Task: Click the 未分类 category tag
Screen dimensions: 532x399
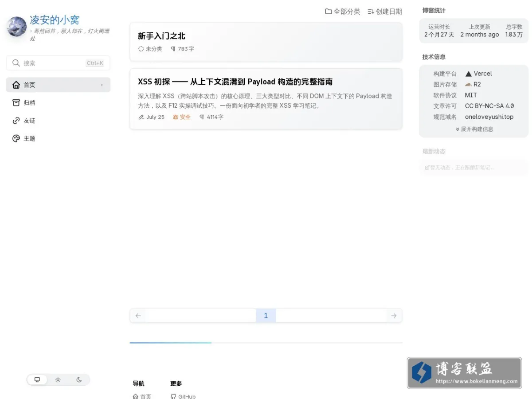Action: coord(150,49)
